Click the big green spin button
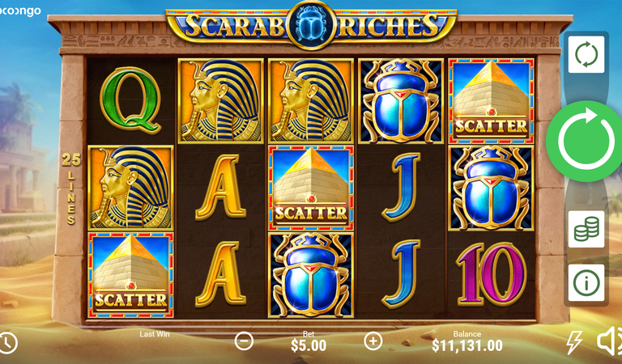Viewport: 622px width, 364px height. [x=586, y=141]
